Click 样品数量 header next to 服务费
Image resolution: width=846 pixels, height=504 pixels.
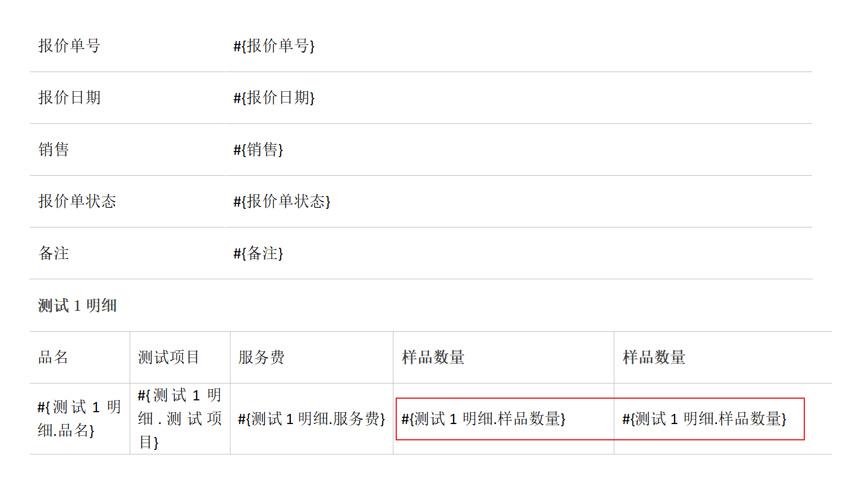[x=433, y=358]
